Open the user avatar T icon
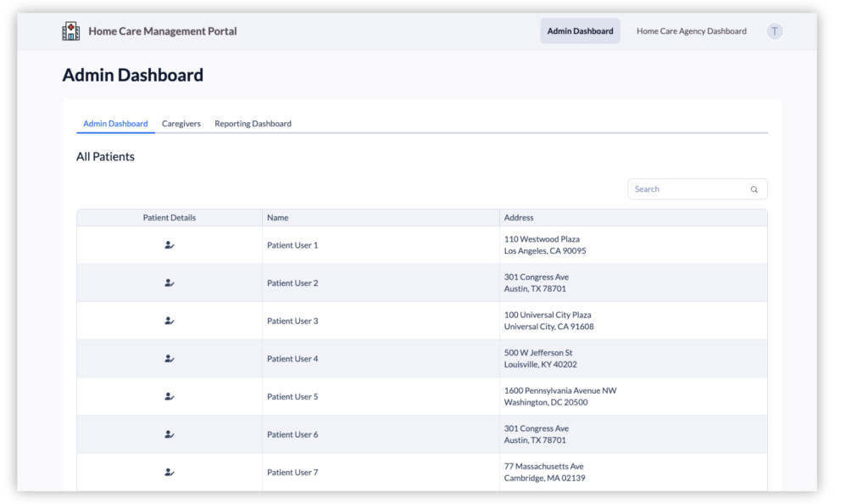The width and height of the screenshot is (868, 504). point(775,31)
